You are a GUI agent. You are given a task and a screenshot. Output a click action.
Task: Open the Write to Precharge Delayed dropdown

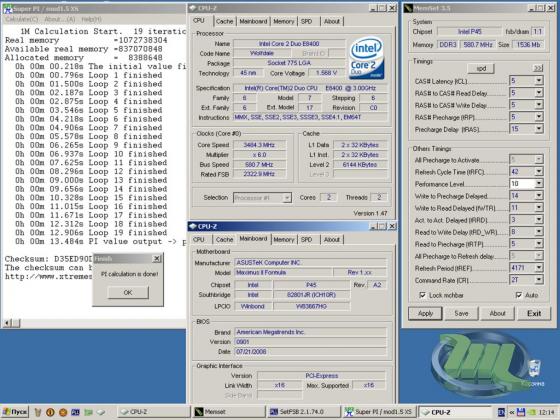coord(539,196)
